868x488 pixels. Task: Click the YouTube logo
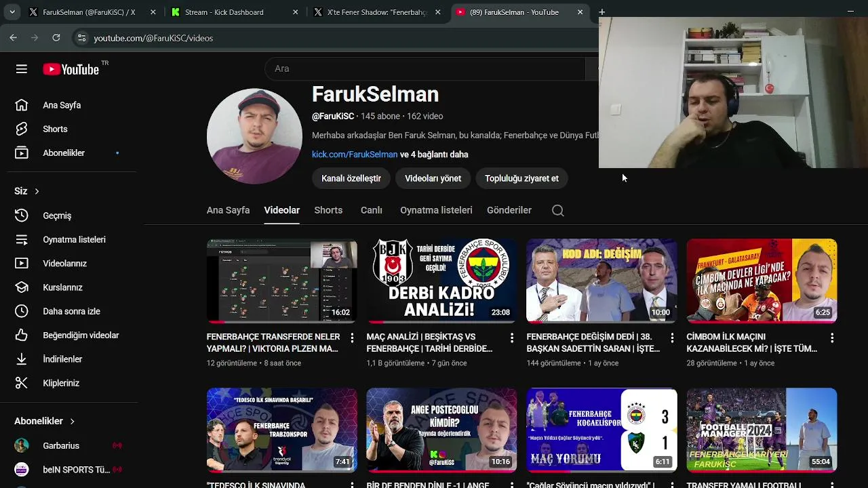coord(71,69)
